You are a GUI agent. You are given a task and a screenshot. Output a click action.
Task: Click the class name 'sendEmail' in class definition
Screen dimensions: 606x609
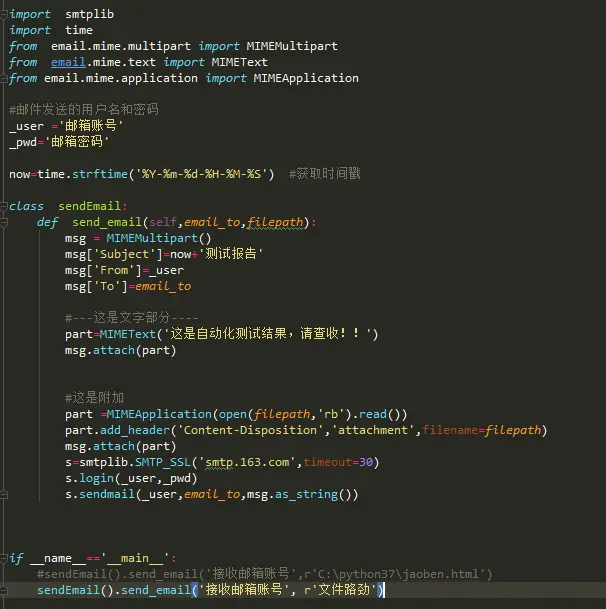pos(90,206)
